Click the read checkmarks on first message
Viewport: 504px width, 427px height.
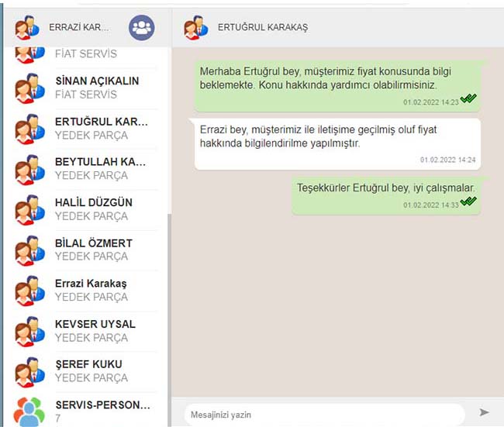pos(468,99)
